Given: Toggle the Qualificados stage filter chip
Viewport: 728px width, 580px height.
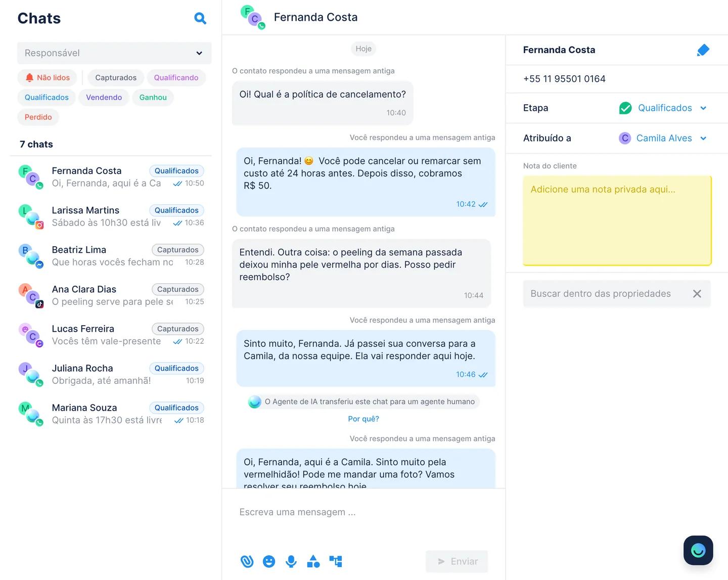Looking at the screenshot, I should tap(47, 97).
